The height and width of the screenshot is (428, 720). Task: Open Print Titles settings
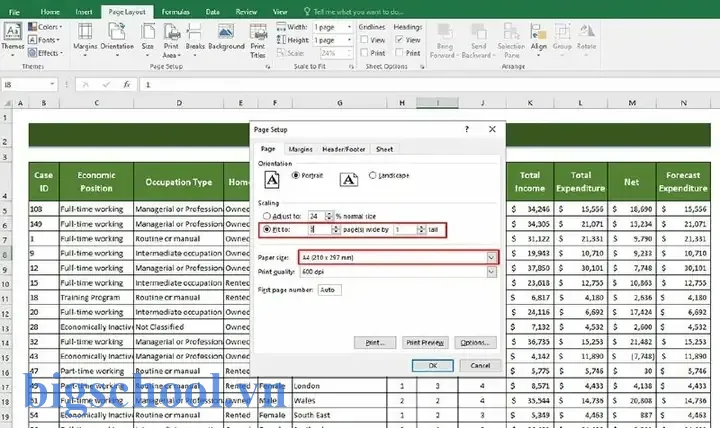[258, 40]
